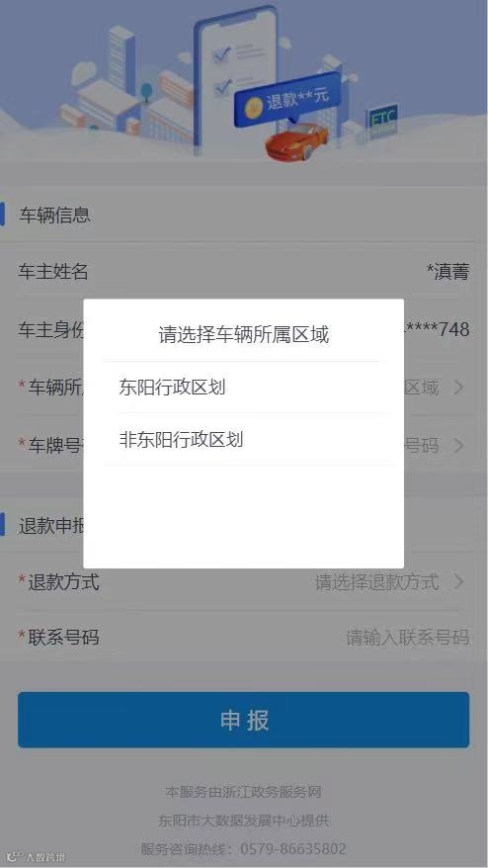Click the watermark logo at bottom left
This screenshot has height=868, width=488.
(36, 857)
